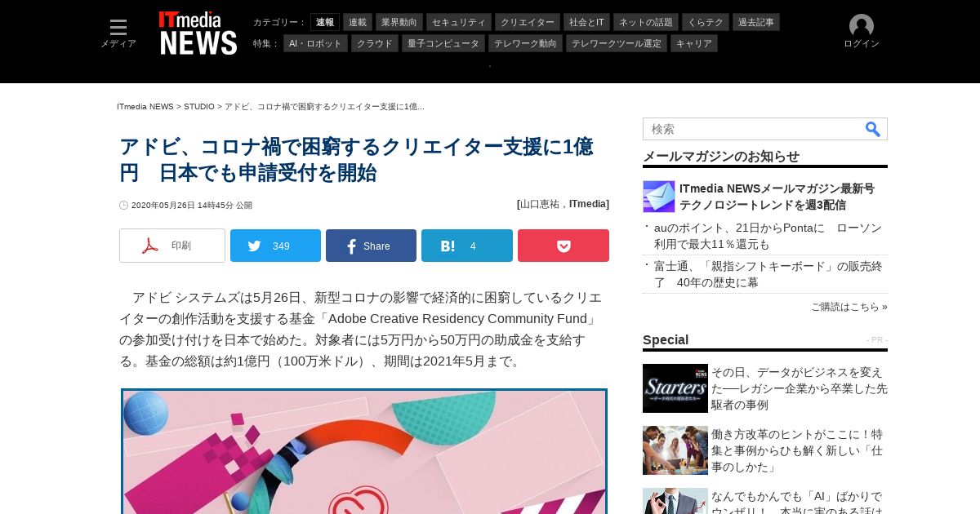Open the 量子コンピュータ feature
The image size is (980, 514).
pos(443,43)
